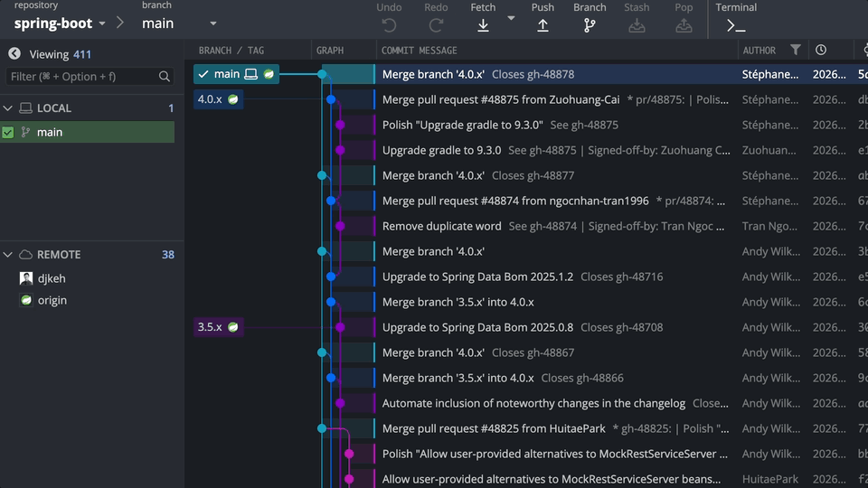Click the 4.0.x branch label
The width and height of the screenshot is (868, 488).
[x=210, y=99]
